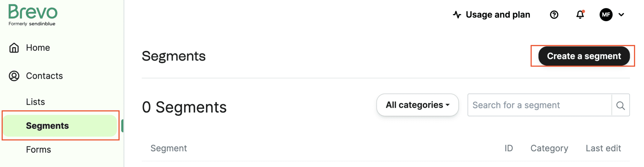
Task: Click the Home house icon
Action: [14, 48]
